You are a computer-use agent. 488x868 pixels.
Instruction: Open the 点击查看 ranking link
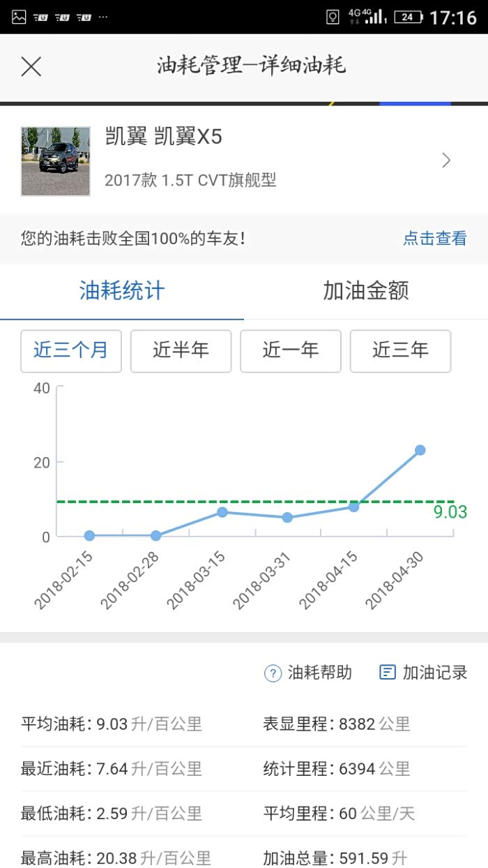coord(434,239)
